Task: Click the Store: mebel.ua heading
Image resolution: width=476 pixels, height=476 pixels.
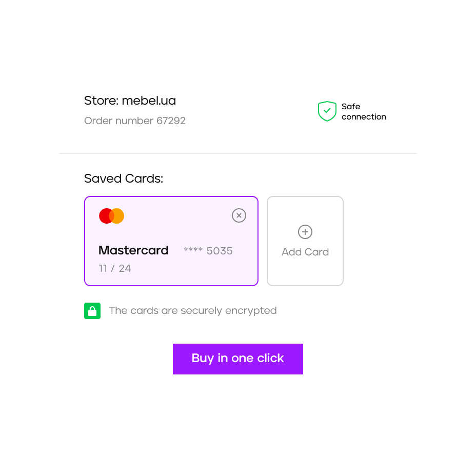Action: point(130,101)
